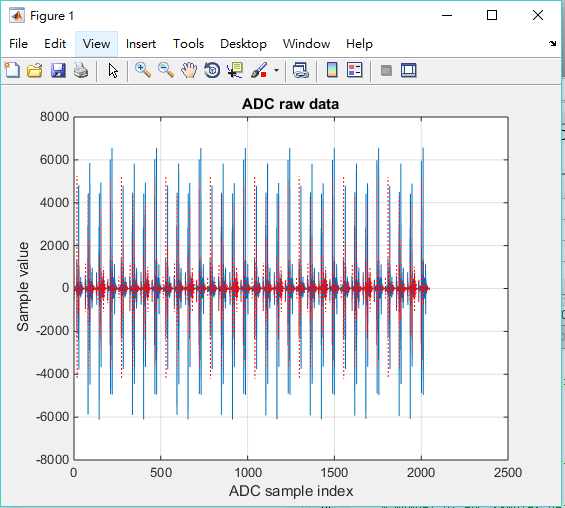Save figure using floppy disk icon
565x508 pixels.
coord(58,70)
